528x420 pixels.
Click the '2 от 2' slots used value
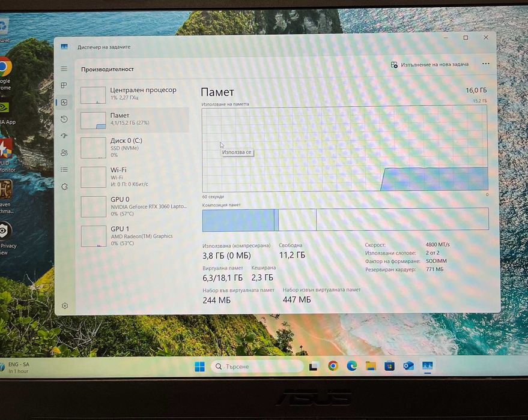(432, 253)
